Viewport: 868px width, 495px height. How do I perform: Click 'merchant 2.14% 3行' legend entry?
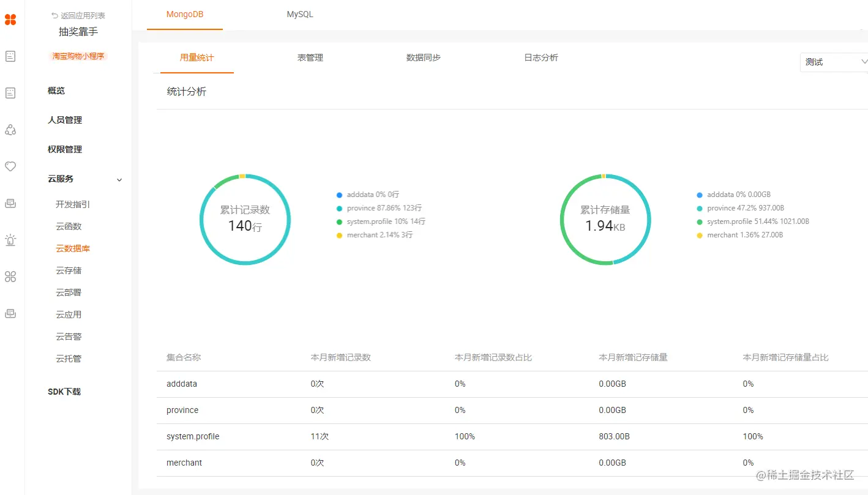[x=380, y=235]
